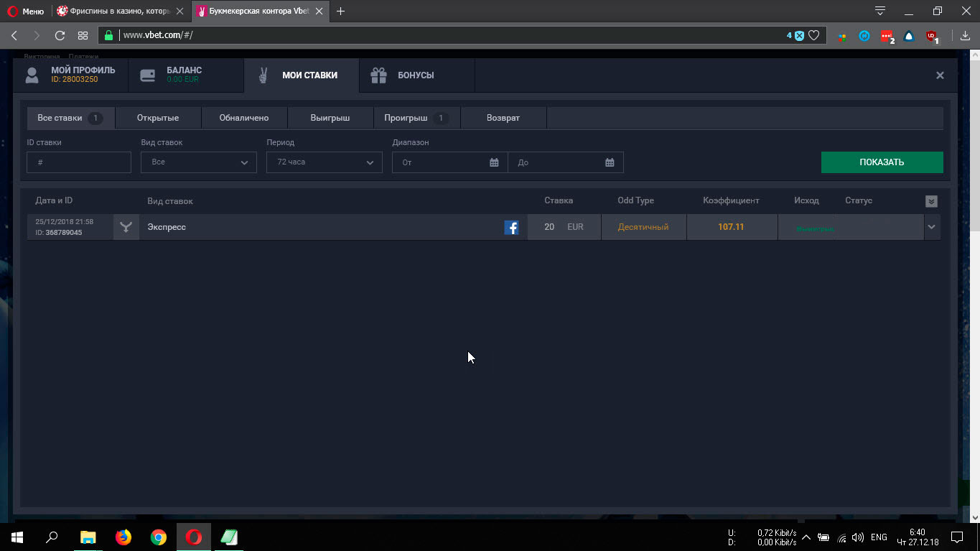Switch to the Баланс tab
Screen dimensions: 980x551
[x=185, y=75]
